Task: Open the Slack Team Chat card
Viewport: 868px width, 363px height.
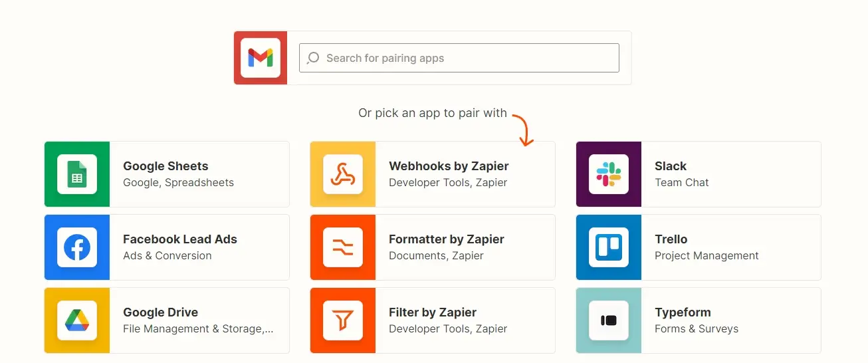Action: (699, 174)
